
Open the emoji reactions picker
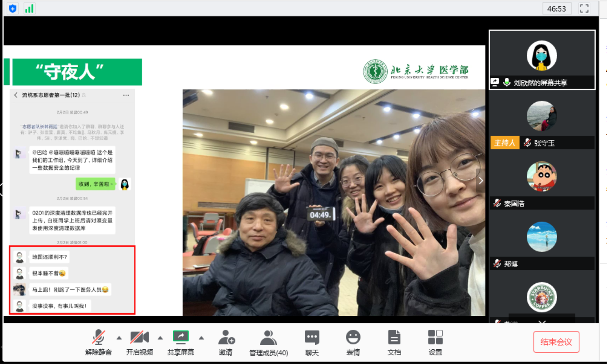pos(353,342)
